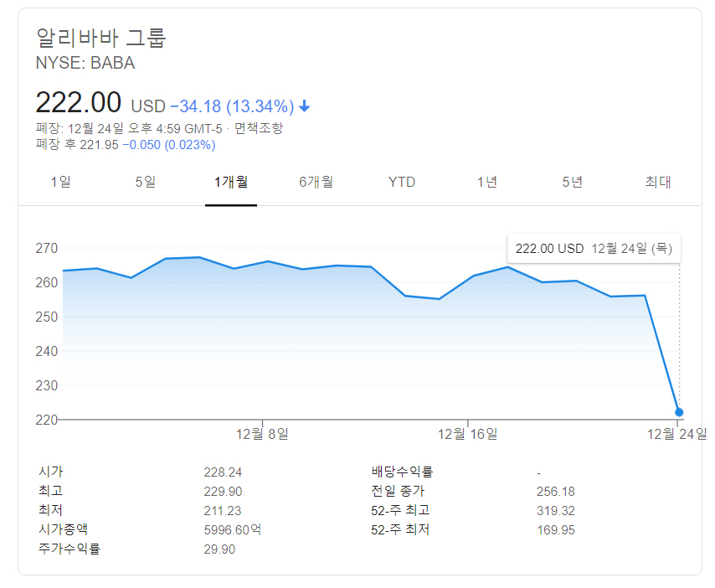The width and height of the screenshot is (715, 588).
Task: Click the NYSE: BABA ticker label
Action: (x=85, y=63)
